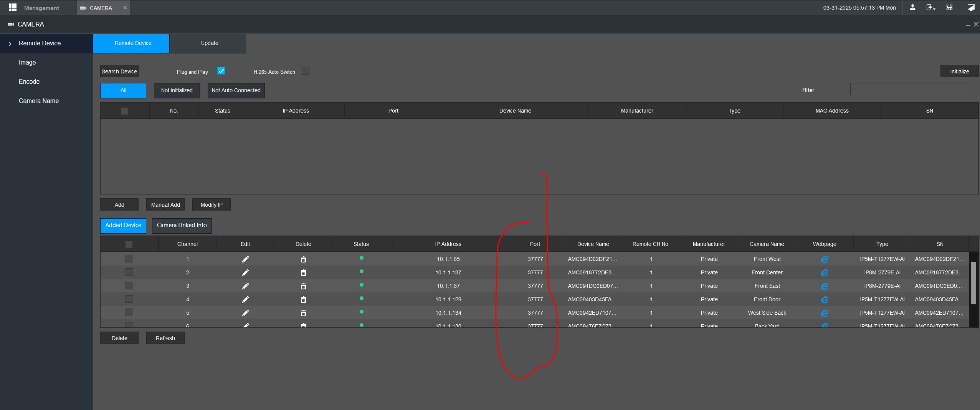The height and width of the screenshot is (410, 980).
Task: Click the user account icon
Action: [912, 7]
